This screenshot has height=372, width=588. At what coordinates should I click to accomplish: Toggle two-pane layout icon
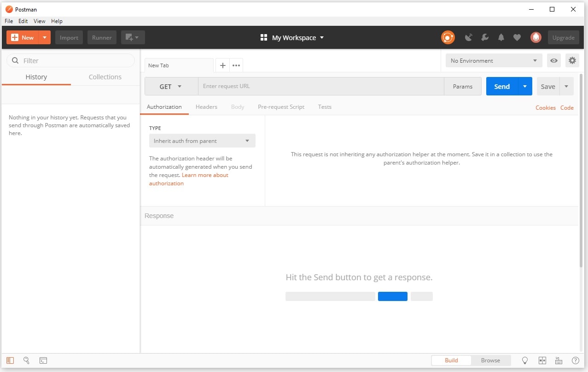click(x=542, y=360)
